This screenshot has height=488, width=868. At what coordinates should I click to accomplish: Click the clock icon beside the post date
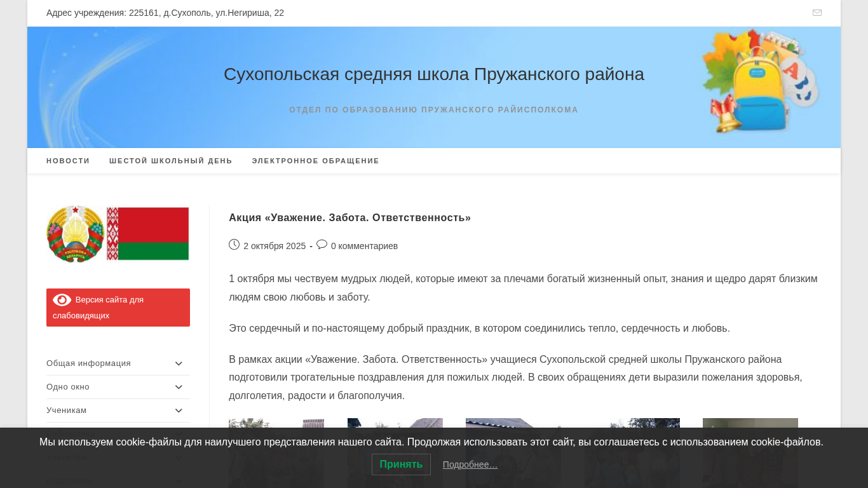234,245
